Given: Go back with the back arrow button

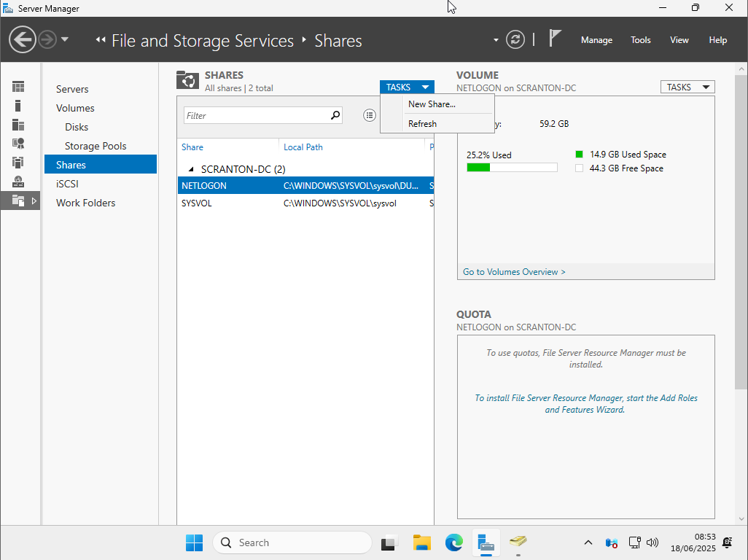Looking at the screenshot, I should tap(23, 39).
